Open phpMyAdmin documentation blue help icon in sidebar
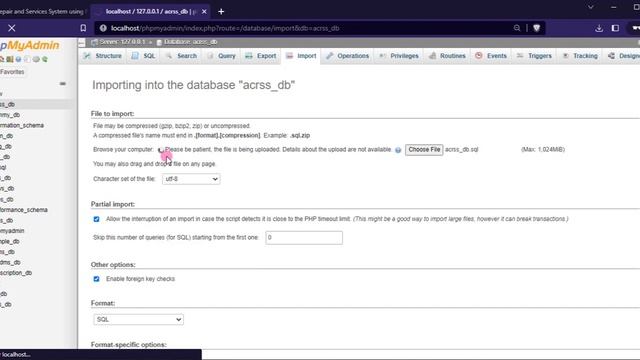The height and width of the screenshot is (360, 640). 18,60
